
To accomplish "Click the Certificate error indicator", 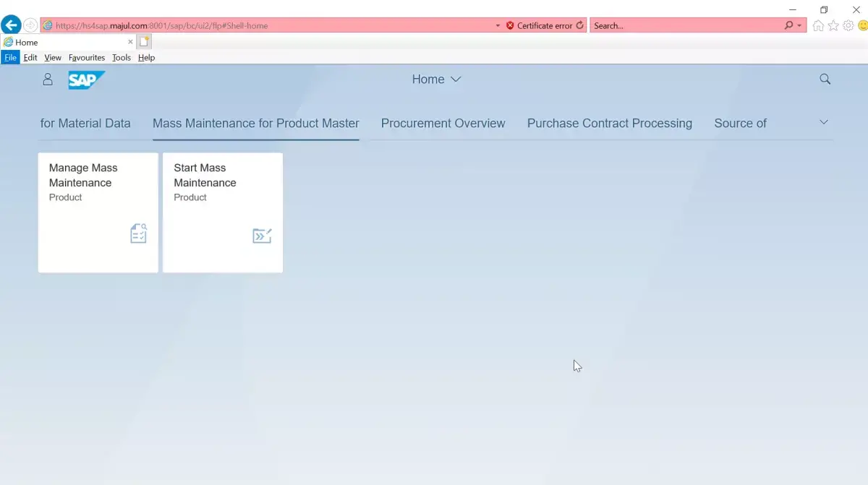I will pyautogui.click(x=539, y=25).
